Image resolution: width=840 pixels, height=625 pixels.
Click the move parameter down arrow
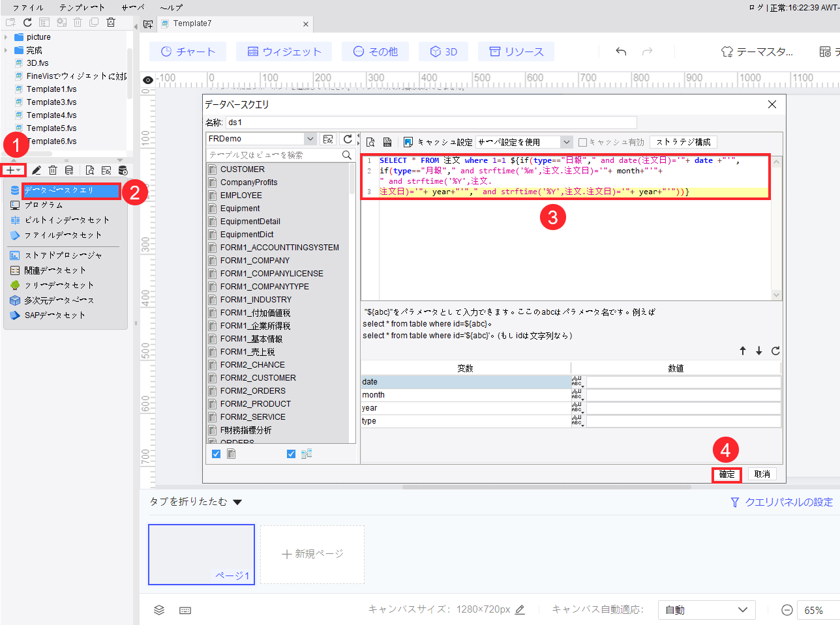[759, 351]
